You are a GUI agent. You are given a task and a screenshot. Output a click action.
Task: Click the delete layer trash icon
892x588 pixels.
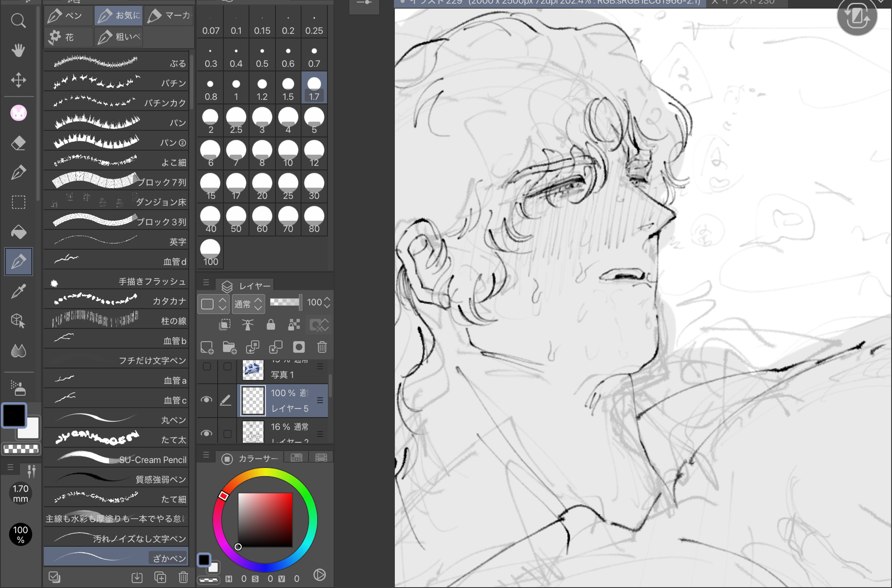coord(322,347)
